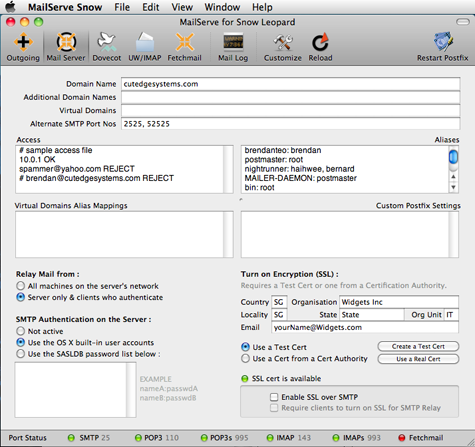
Task: Toggle the toolbar pill button in title bar
Action: click(463, 22)
